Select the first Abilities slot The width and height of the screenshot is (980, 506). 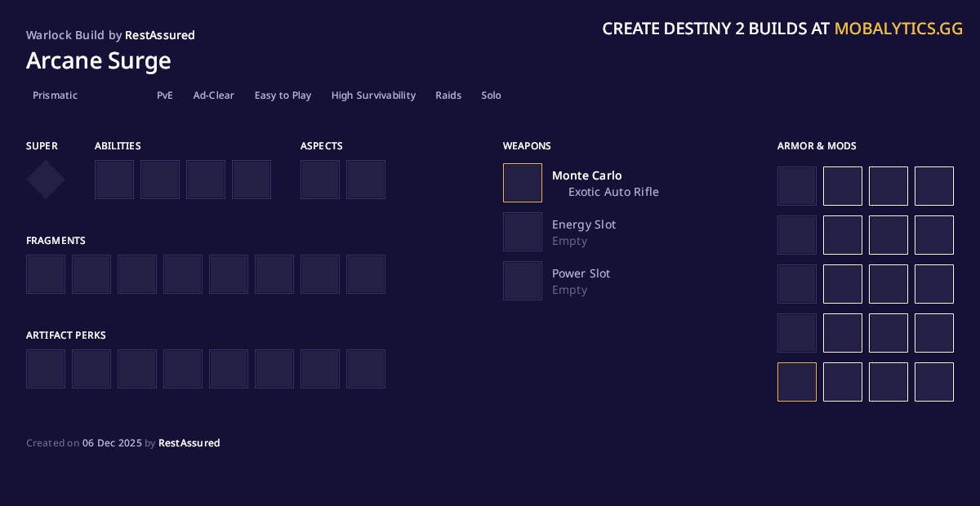[x=114, y=180]
